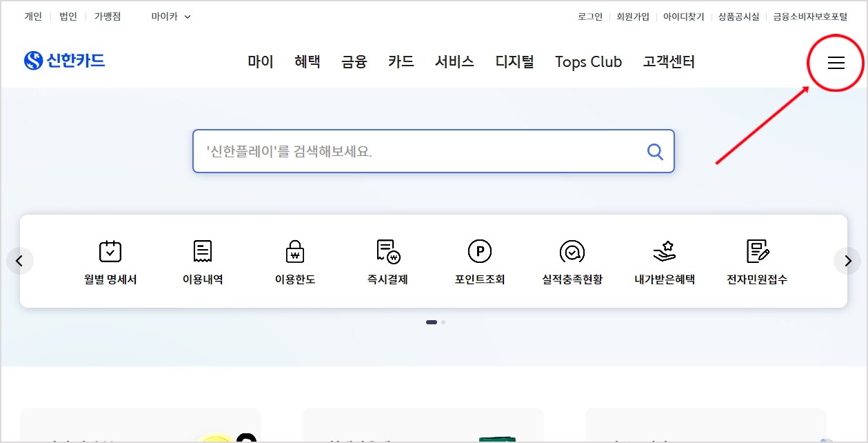868x443 pixels.
Task: Select the first carousel page indicator
Action: (432, 322)
